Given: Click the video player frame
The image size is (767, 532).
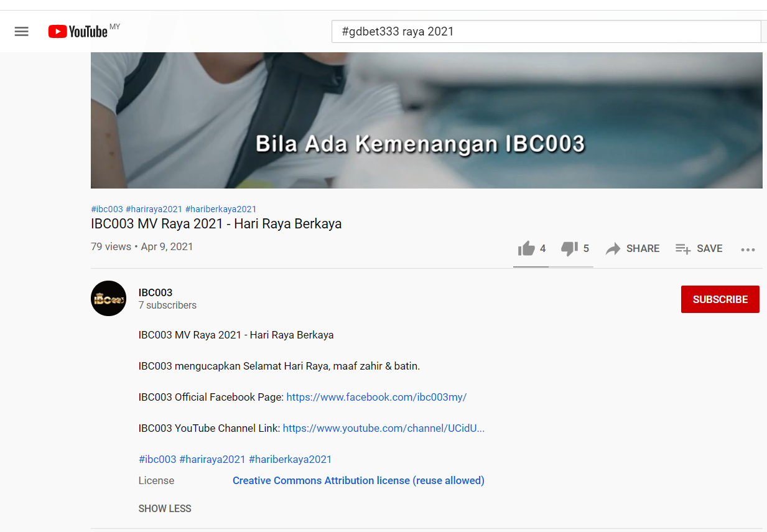Looking at the screenshot, I should [427, 120].
